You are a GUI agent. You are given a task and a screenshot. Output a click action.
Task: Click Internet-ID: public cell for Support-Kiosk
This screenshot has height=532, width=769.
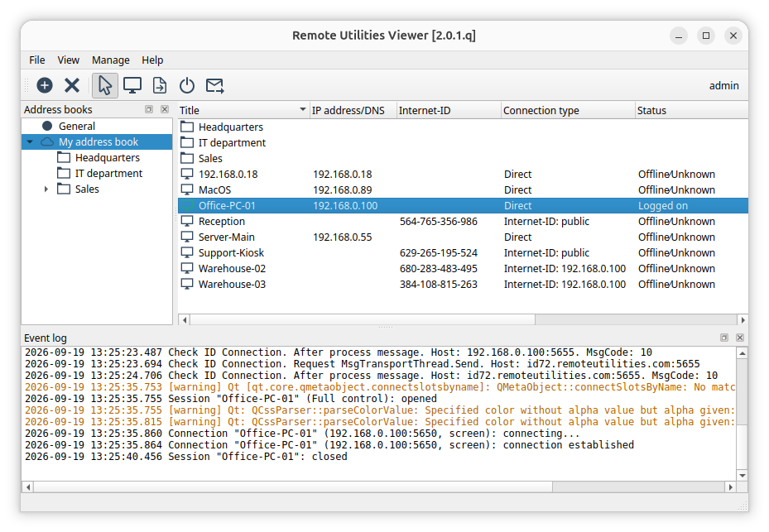pyautogui.click(x=546, y=252)
